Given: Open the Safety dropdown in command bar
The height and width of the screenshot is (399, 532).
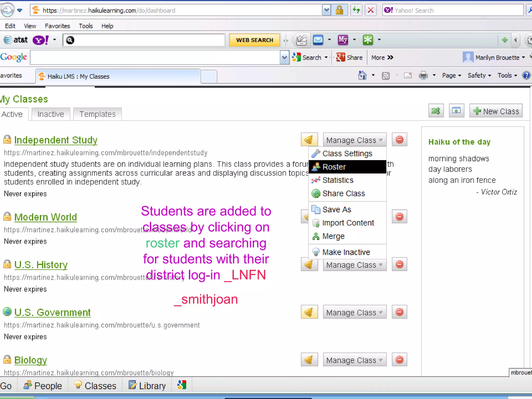Looking at the screenshot, I should (x=479, y=75).
